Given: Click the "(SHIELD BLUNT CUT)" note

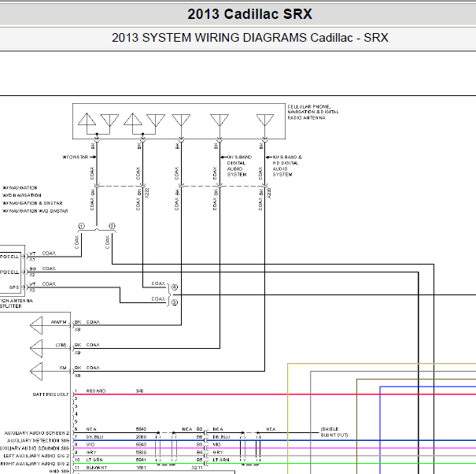Looking at the screenshot, I should click(334, 432).
